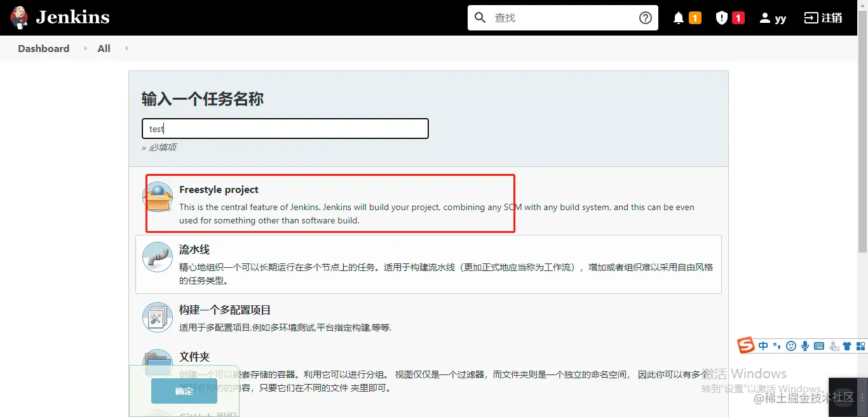Click the search magnifier icon
868x417 pixels.
tap(480, 17)
